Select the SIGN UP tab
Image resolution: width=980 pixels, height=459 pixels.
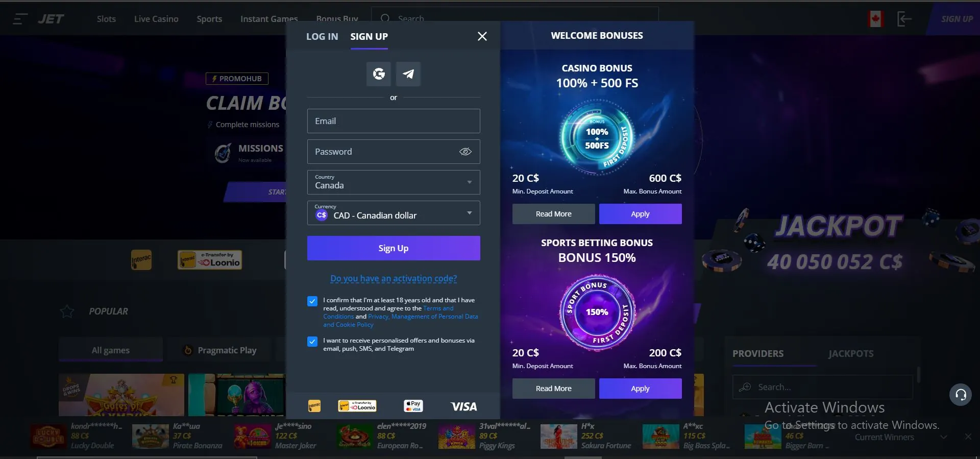point(369,36)
